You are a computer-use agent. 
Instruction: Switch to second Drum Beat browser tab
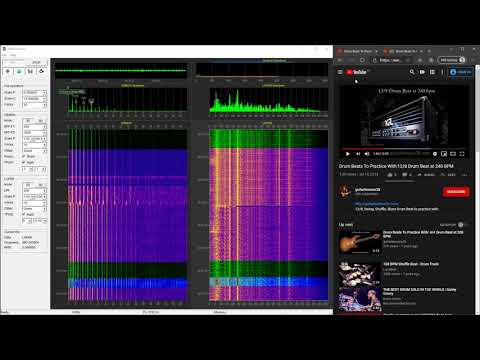pos(404,51)
